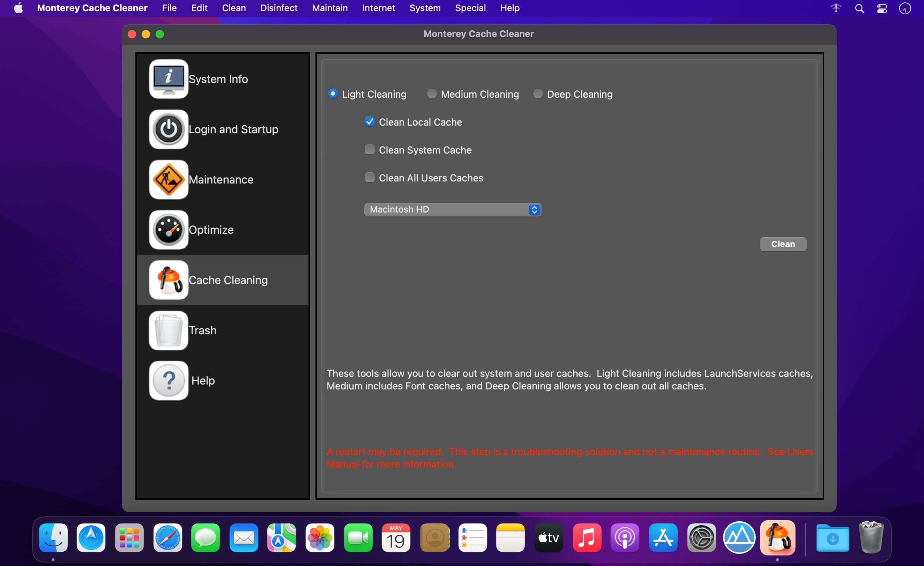Open Spotlight search in the menu bar
The height and width of the screenshot is (566, 924).
click(x=859, y=8)
